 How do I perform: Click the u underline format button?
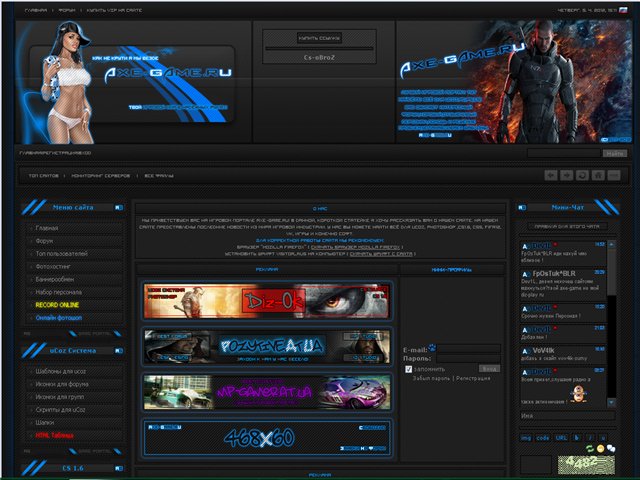603,438
